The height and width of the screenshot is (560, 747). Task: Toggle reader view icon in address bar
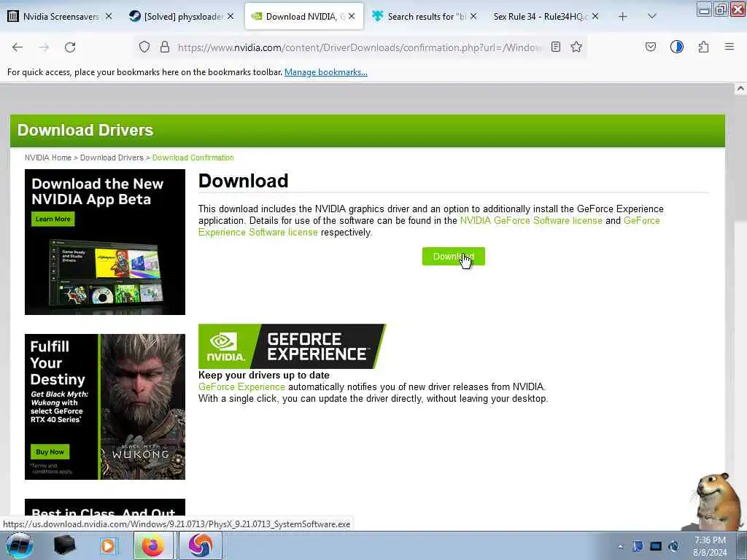tap(555, 47)
